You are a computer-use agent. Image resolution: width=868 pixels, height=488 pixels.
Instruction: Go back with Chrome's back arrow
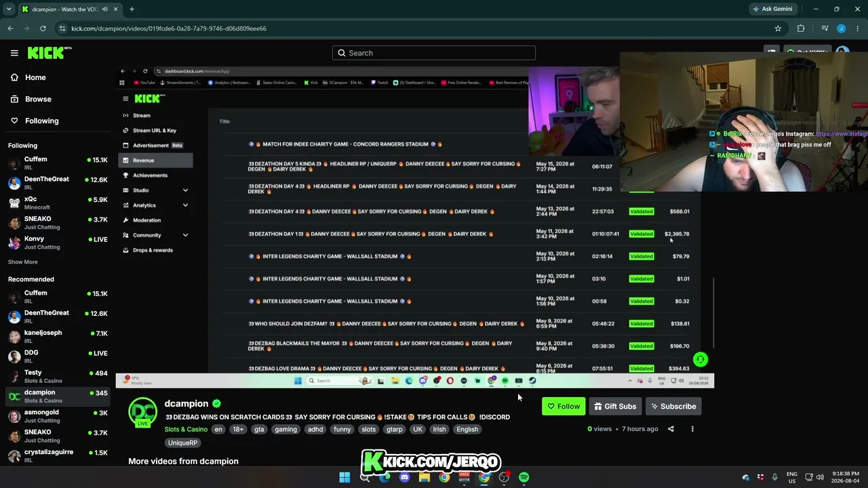point(10,28)
